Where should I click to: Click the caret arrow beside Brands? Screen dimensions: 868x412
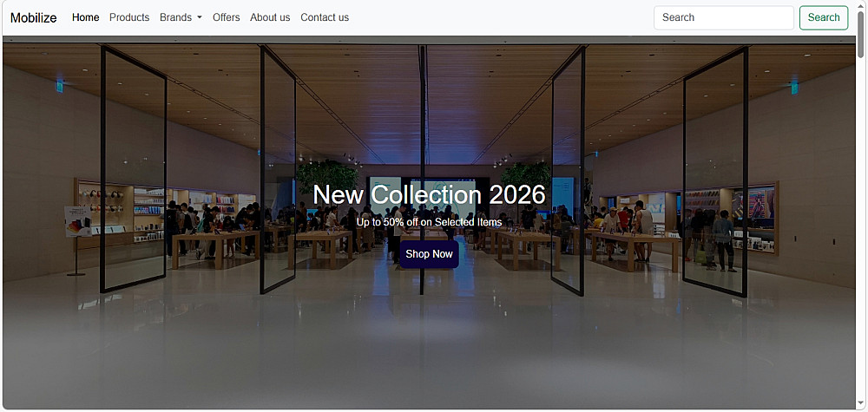click(199, 17)
